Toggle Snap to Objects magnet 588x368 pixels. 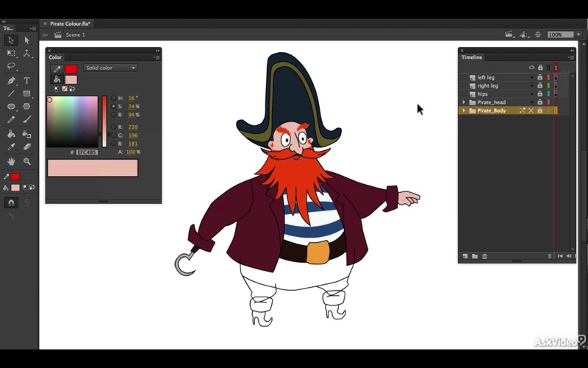[x=11, y=203]
